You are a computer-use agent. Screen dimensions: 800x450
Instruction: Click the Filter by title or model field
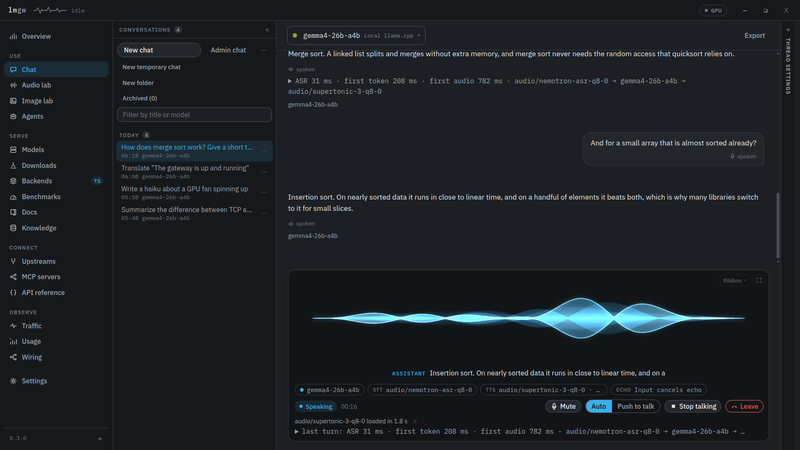(x=194, y=115)
